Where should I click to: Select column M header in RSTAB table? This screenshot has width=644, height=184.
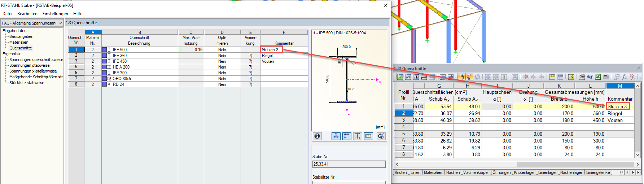click(620, 86)
